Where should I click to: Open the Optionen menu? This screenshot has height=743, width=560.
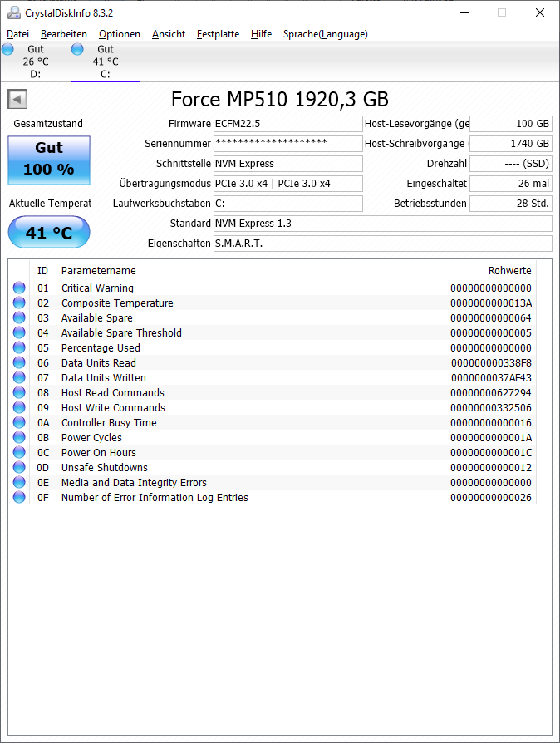(x=120, y=34)
